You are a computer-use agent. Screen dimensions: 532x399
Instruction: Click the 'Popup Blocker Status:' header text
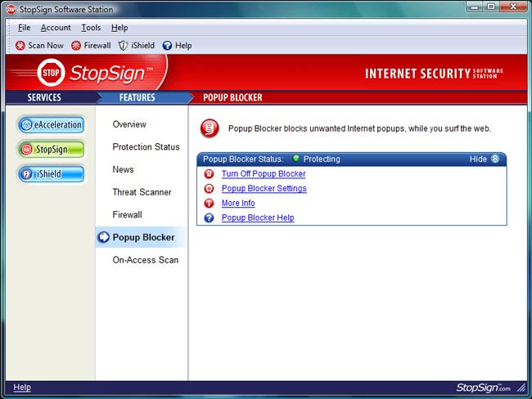pyautogui.click(x=243, y=159)
